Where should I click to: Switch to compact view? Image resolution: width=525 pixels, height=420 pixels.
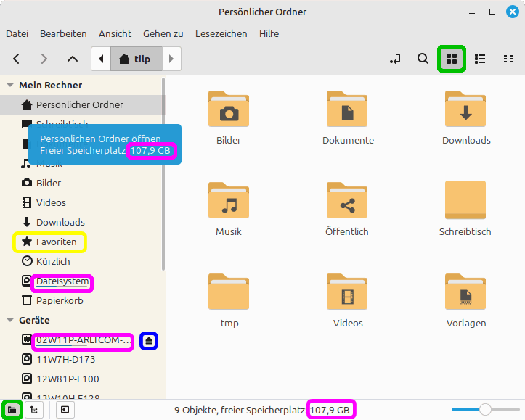click(x=508, y=59)
